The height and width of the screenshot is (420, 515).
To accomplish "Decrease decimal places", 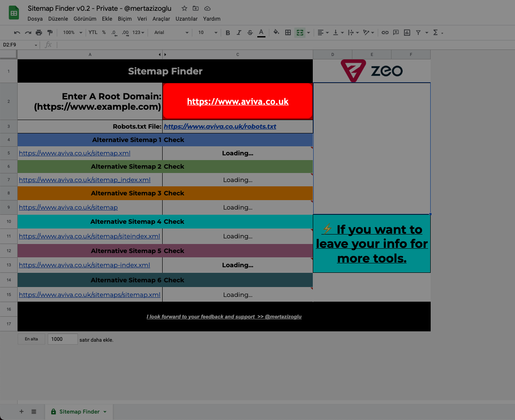I will click(114, 33).
